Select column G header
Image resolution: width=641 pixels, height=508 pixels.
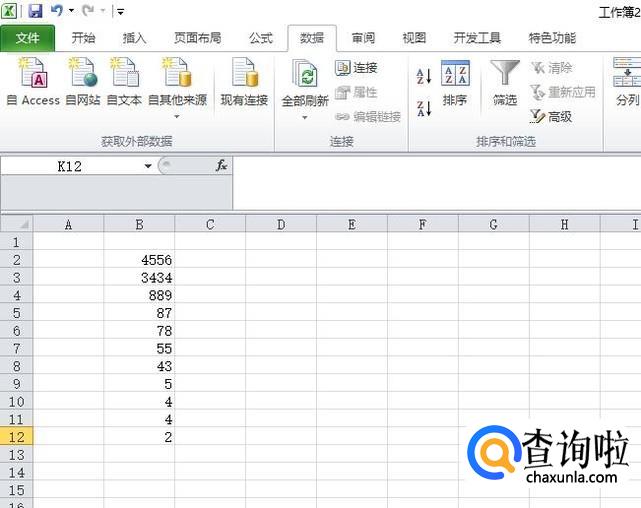click(494, 224)
